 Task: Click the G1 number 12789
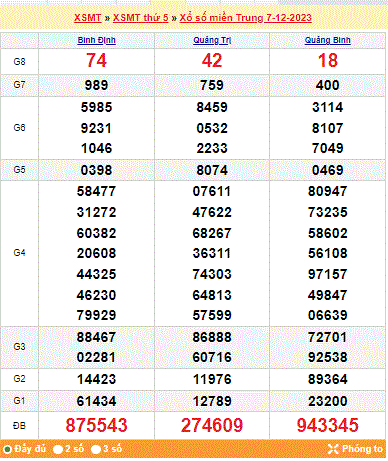[212, 401]
